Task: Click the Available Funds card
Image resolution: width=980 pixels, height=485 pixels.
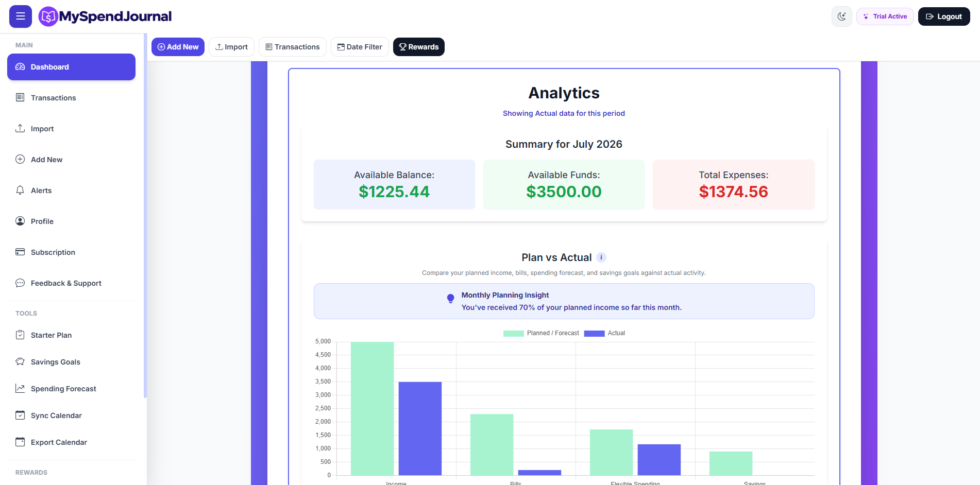Action: pos(564,184)
